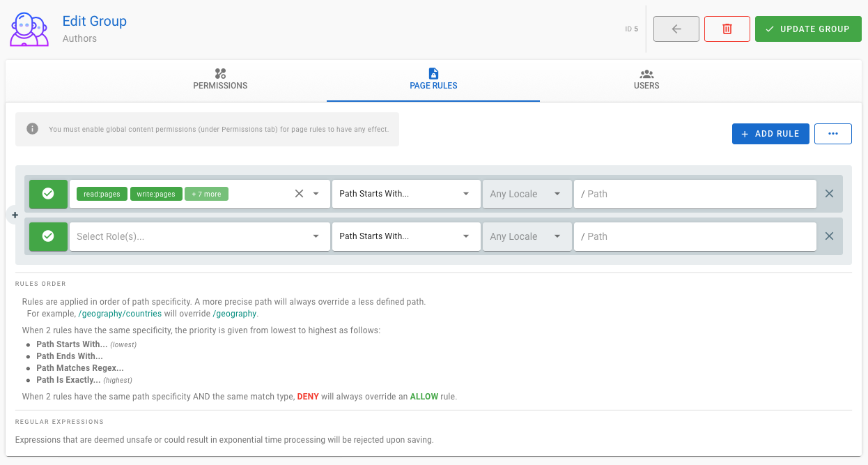Click the Edit Group avatar icon
Viewport: 868px width, 465px height.
coord(29,29)
